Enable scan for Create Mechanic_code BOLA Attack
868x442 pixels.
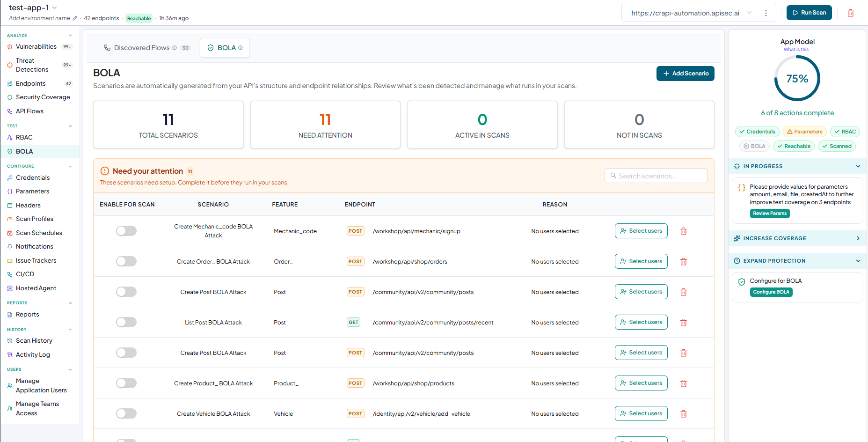pos(126,231)
